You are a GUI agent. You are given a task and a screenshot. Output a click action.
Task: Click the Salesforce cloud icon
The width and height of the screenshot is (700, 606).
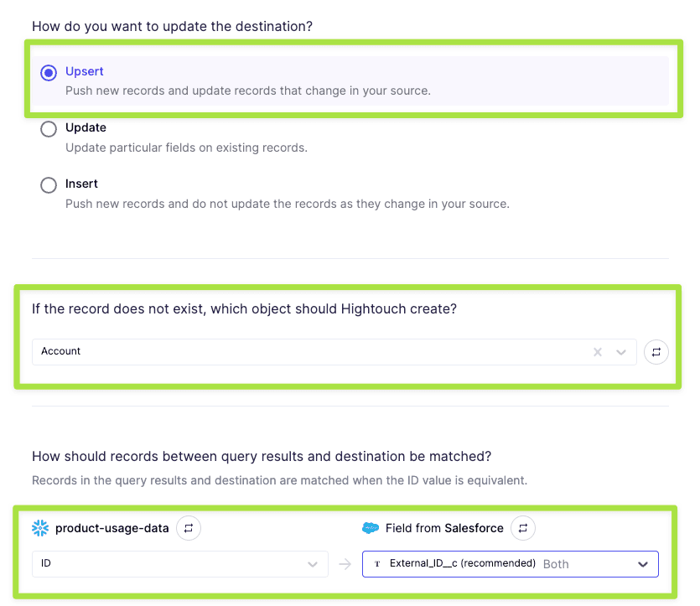point(371,528)
